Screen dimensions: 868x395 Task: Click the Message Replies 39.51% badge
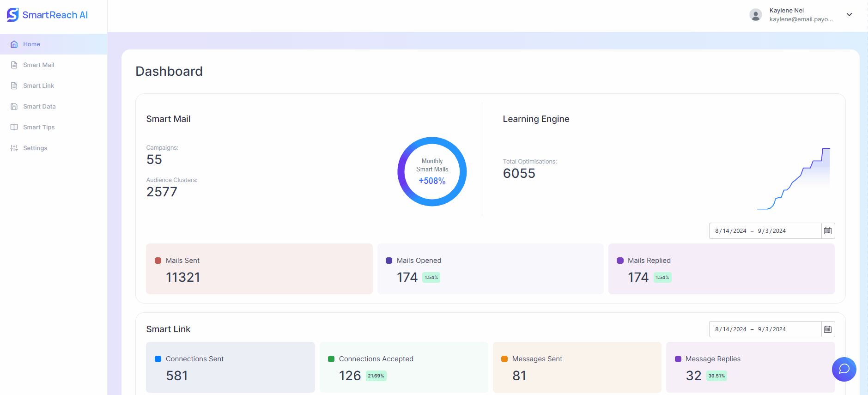click(716, 376)
